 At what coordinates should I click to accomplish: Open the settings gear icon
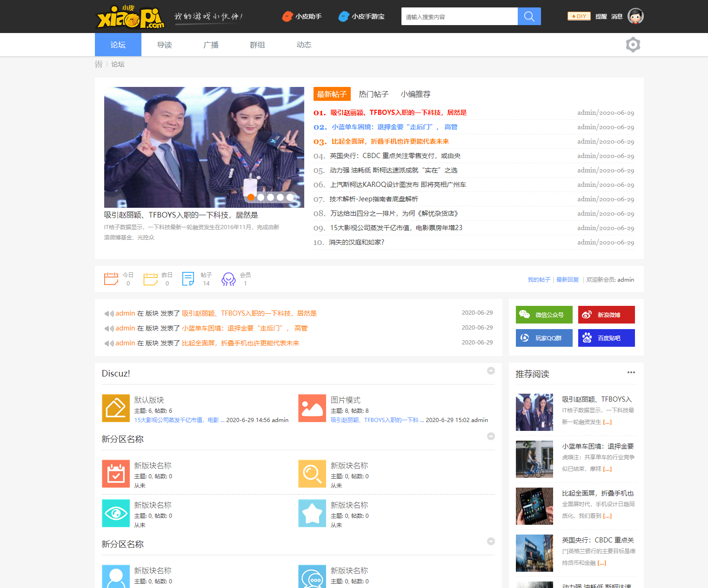pyautogui.click(x=633, y=45)
